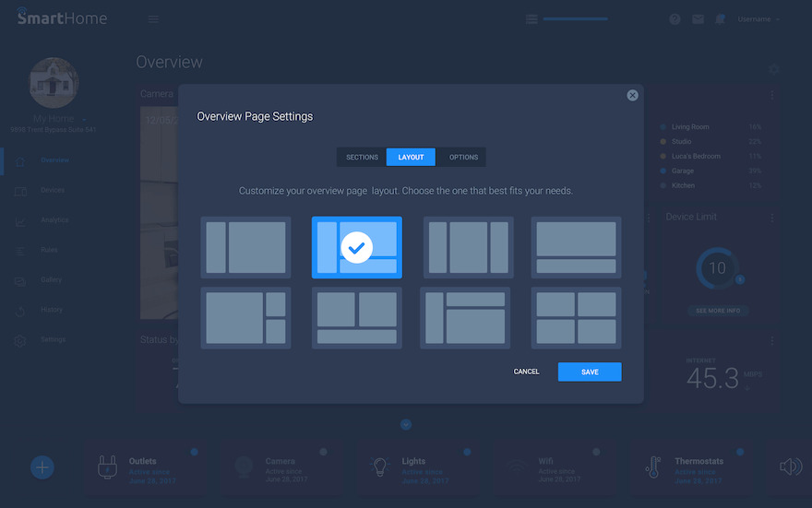Open notifications bell icon

click(720, 19)
